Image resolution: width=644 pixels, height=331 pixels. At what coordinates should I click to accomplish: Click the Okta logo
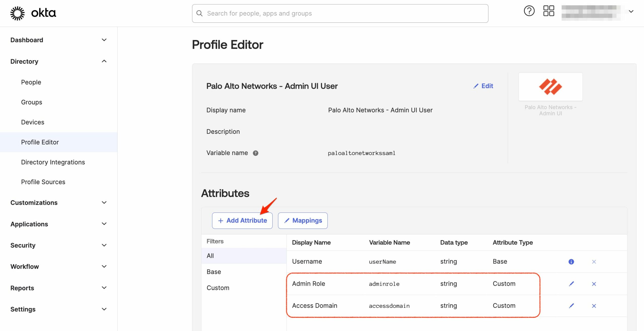click(33, 13)
